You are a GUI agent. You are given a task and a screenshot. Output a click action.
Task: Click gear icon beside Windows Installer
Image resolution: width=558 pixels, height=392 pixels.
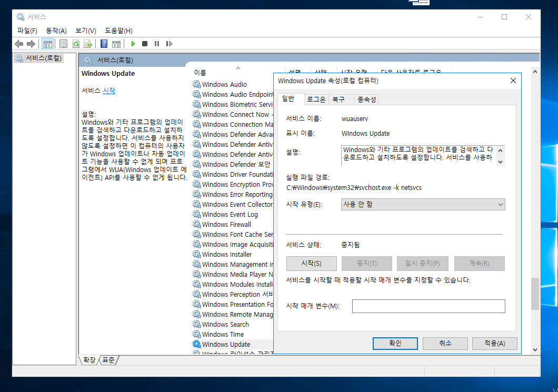click(x=197, y=254)
